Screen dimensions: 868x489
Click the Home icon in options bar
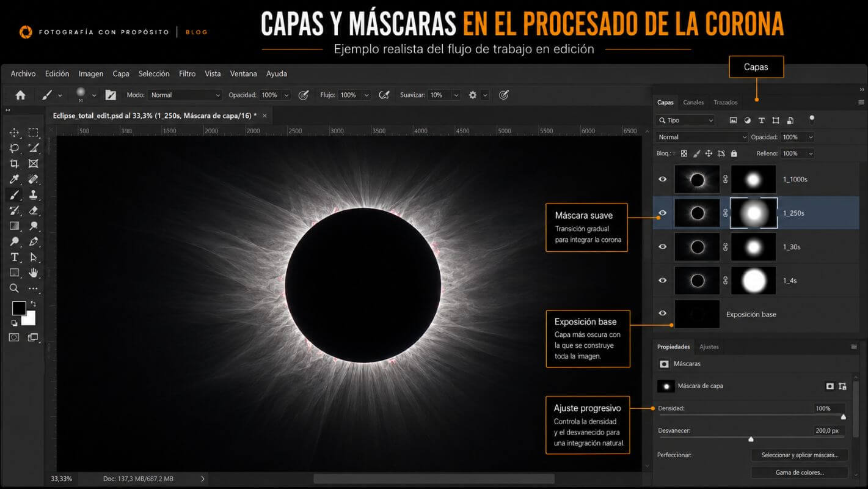pos(20,95)
